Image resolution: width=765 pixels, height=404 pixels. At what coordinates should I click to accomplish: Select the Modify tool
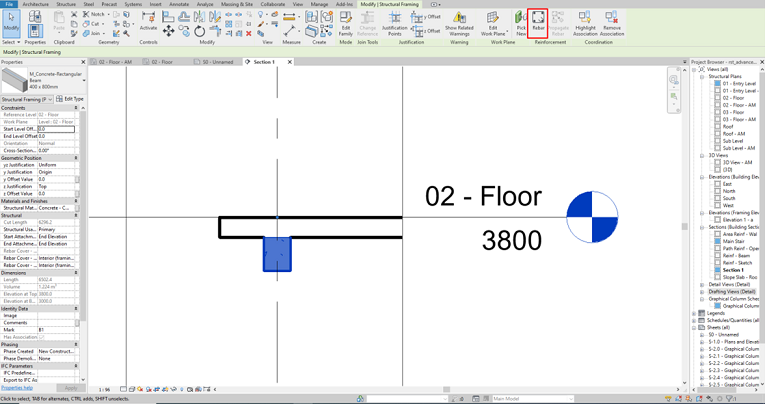click(x=11, y=22)
